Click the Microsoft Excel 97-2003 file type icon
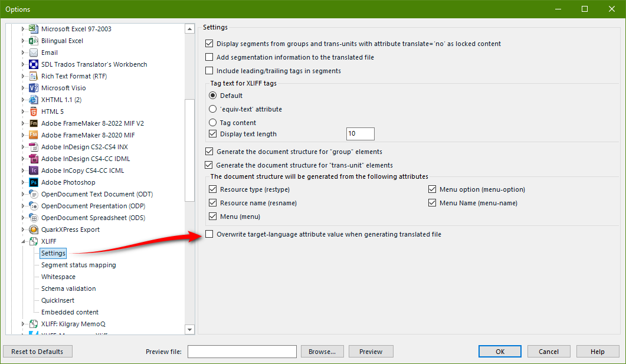 coord(34,29)
